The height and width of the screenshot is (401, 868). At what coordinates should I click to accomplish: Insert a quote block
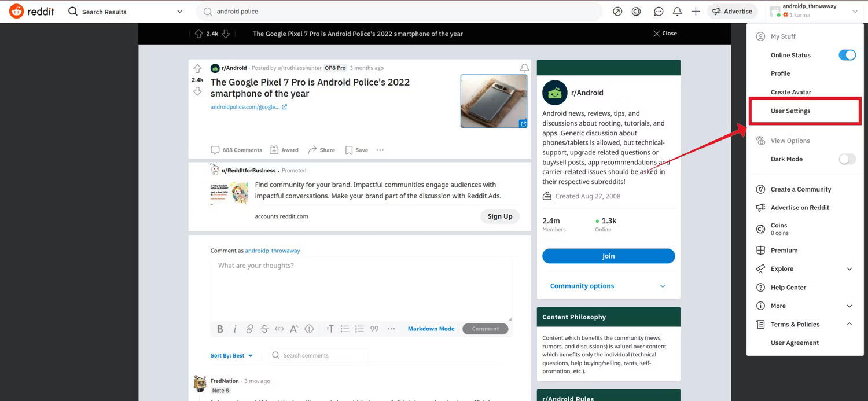pyautogui.click(x=374, y=329)
